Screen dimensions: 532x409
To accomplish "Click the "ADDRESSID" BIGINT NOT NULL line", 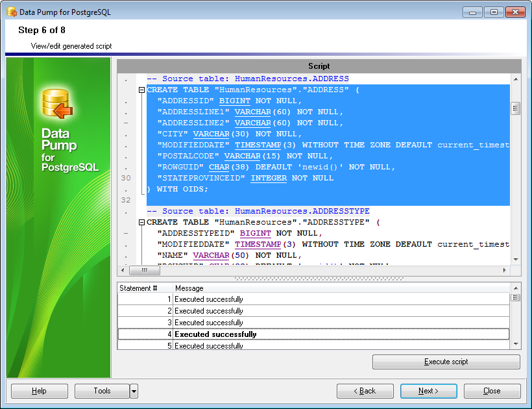I will pyautogui.click(x=230, y=101).
